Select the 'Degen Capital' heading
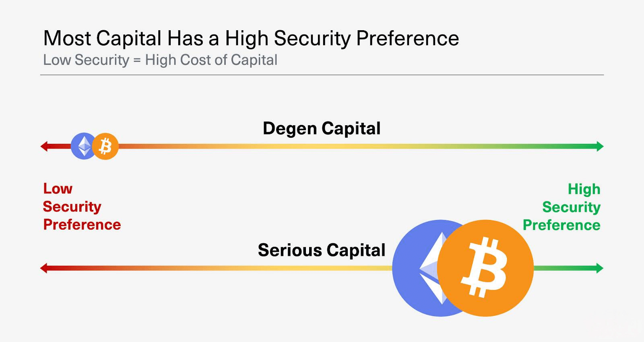This screenshot has height=342, width=644. pyautogui.click(x=322, y=129)
